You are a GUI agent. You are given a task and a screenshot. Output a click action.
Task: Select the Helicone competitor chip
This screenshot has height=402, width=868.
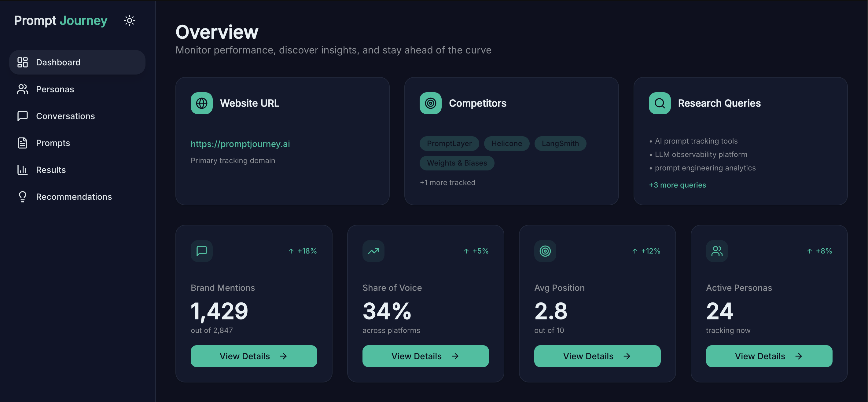point(507,144)
